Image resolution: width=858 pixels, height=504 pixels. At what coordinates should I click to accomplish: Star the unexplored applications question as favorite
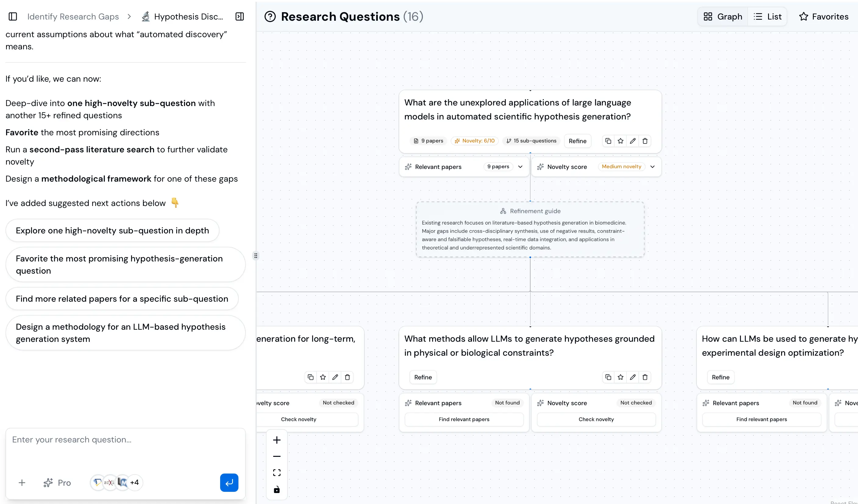pyautogui.click(x=620, y=140)
